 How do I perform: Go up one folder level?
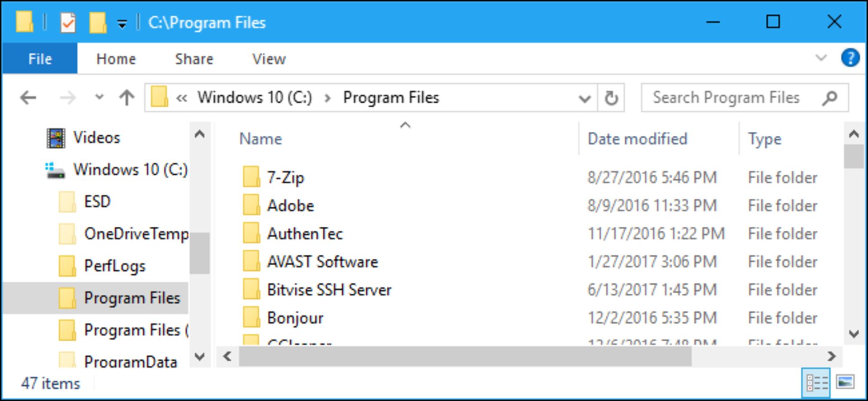tap(127, 97)
